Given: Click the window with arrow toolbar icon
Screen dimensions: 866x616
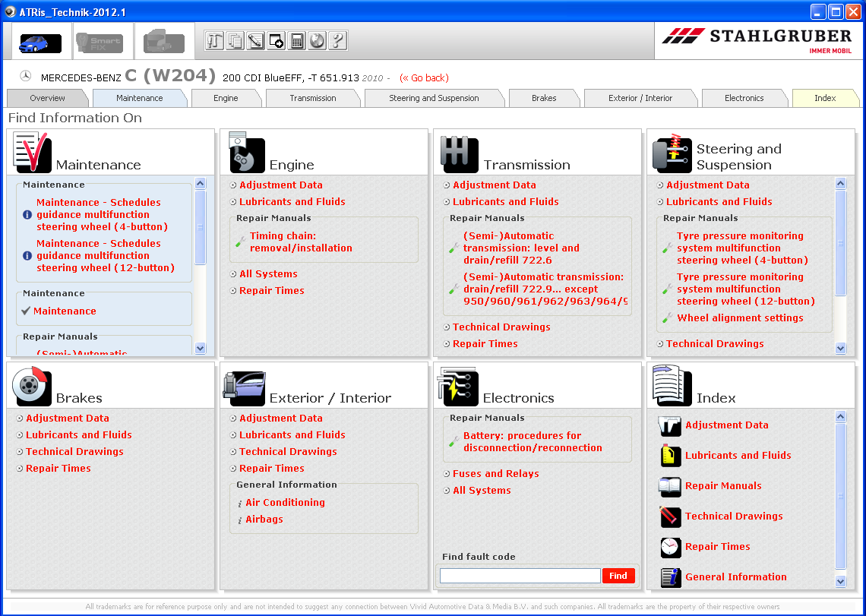Looking at the screenshot, I should point(277,41).
